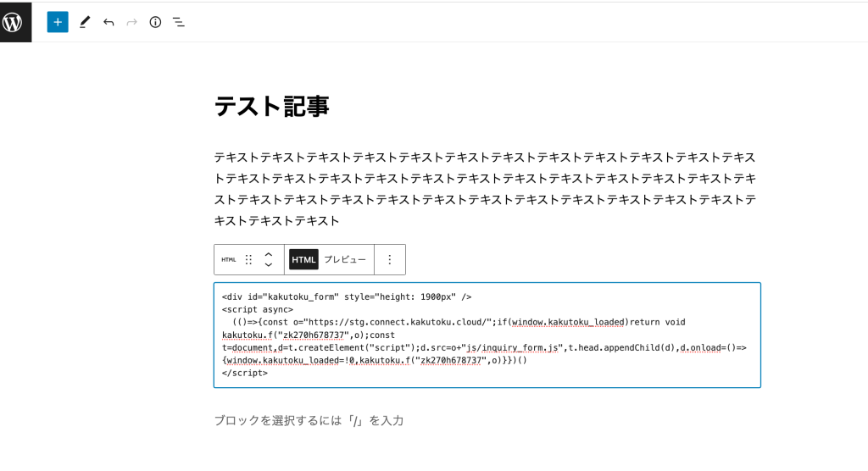Move the HTML block down

[269, 265]
